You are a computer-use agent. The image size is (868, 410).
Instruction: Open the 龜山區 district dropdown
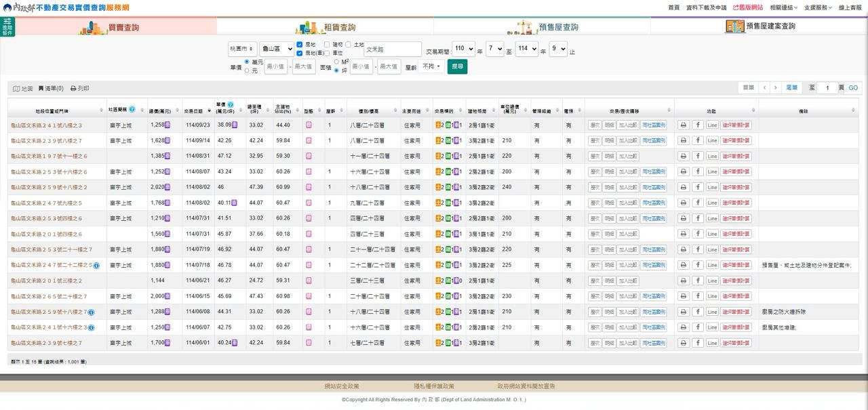click(277, 49)
